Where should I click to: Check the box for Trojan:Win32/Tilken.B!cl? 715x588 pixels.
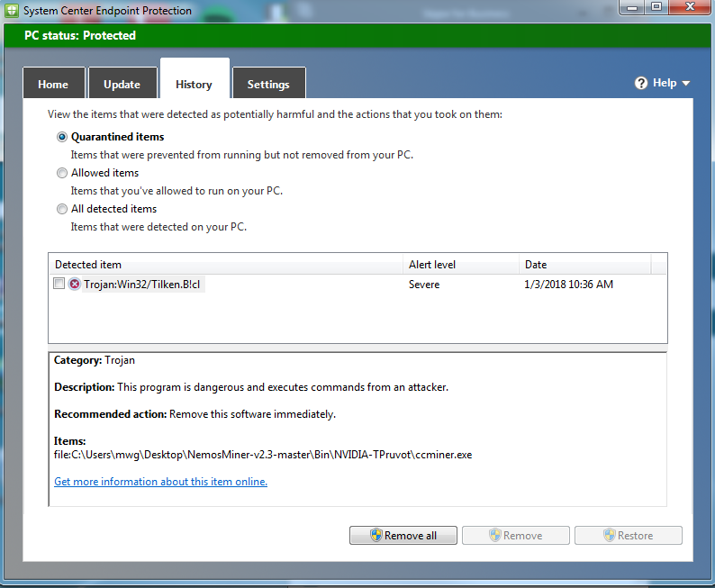(59, 284)
